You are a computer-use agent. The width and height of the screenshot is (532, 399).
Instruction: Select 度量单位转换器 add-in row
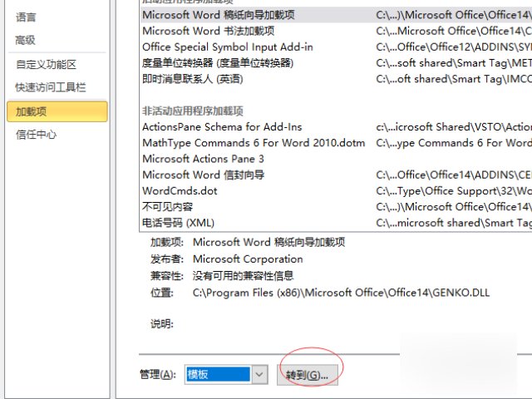click(x=336, y=63)
